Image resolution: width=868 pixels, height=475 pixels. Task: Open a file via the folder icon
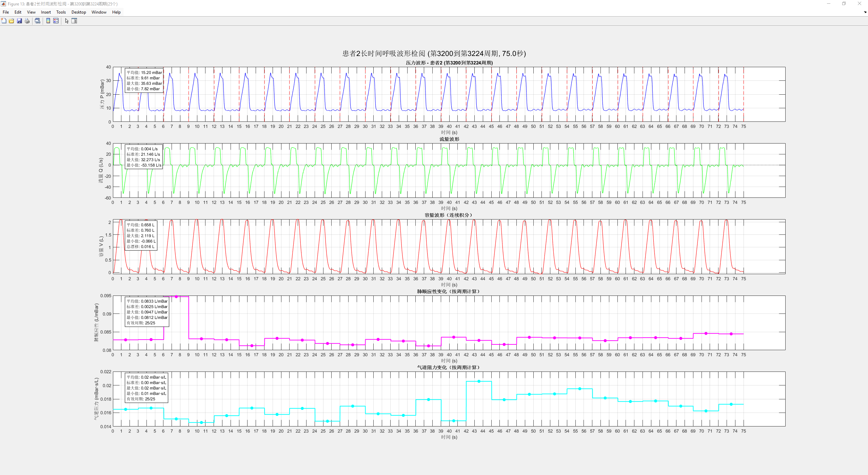12,21
